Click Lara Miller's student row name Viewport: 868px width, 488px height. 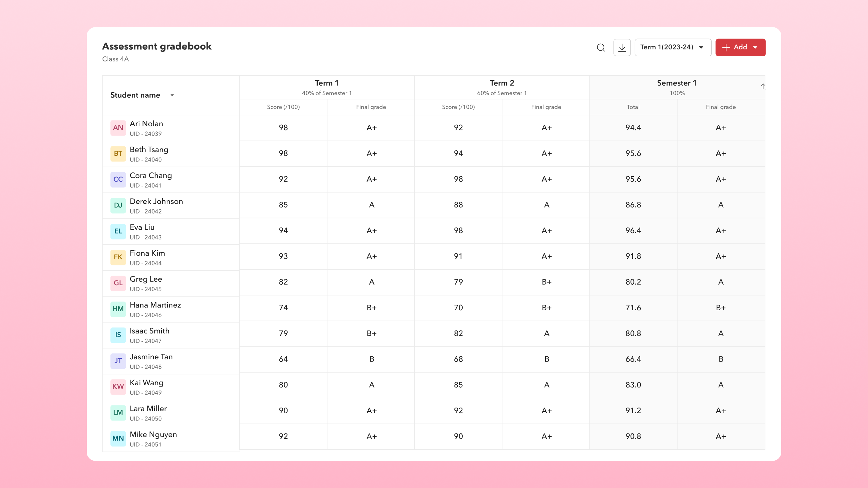148,408
